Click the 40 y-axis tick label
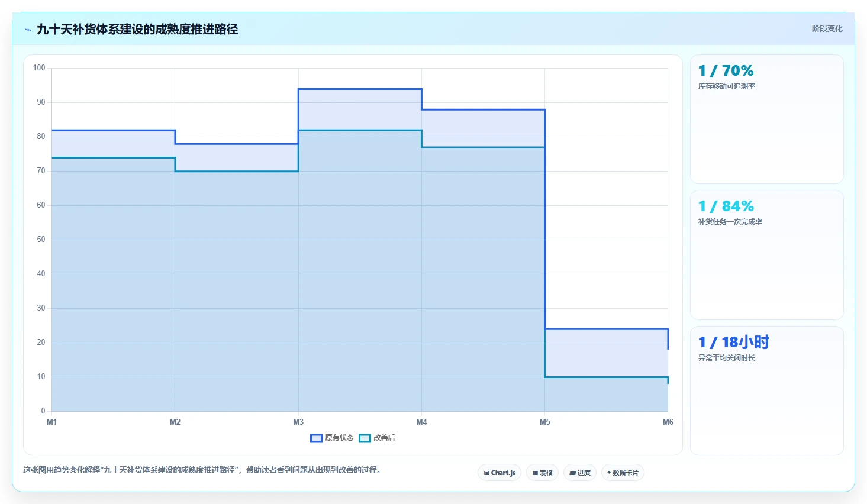The height and width of the screenshot is (504, 867). [x=41, y=274]
